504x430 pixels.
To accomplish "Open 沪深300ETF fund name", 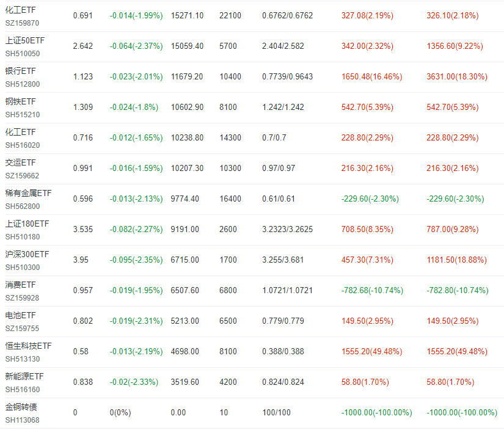I will click(27, 254).
